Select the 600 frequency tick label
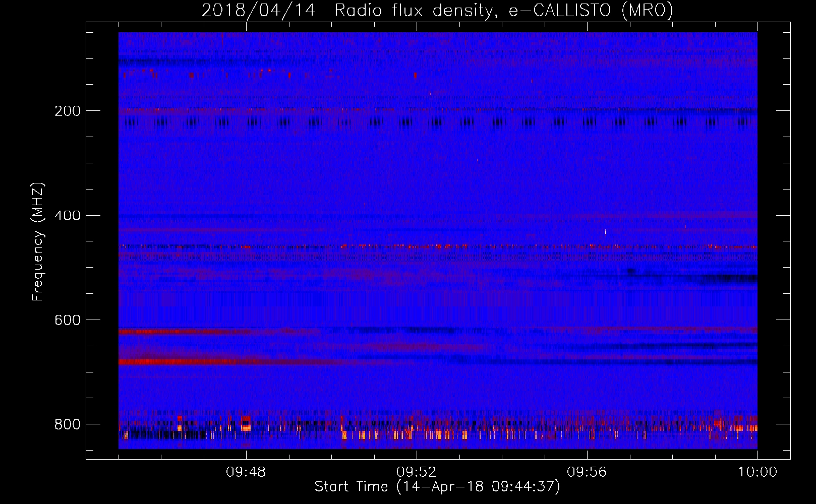Viewport: 816px width, 504px height. (x=68, y=321)
